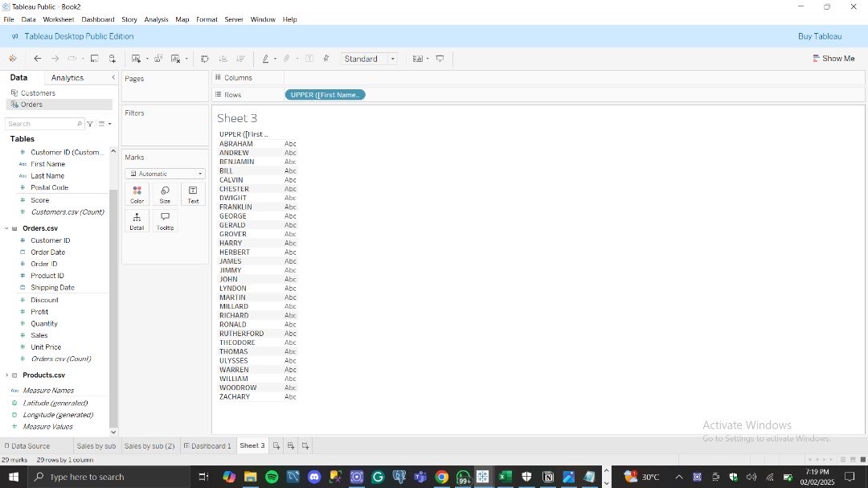
Task: Select the Orders data source
Action: pyautogui.click(x=59, y=105)
